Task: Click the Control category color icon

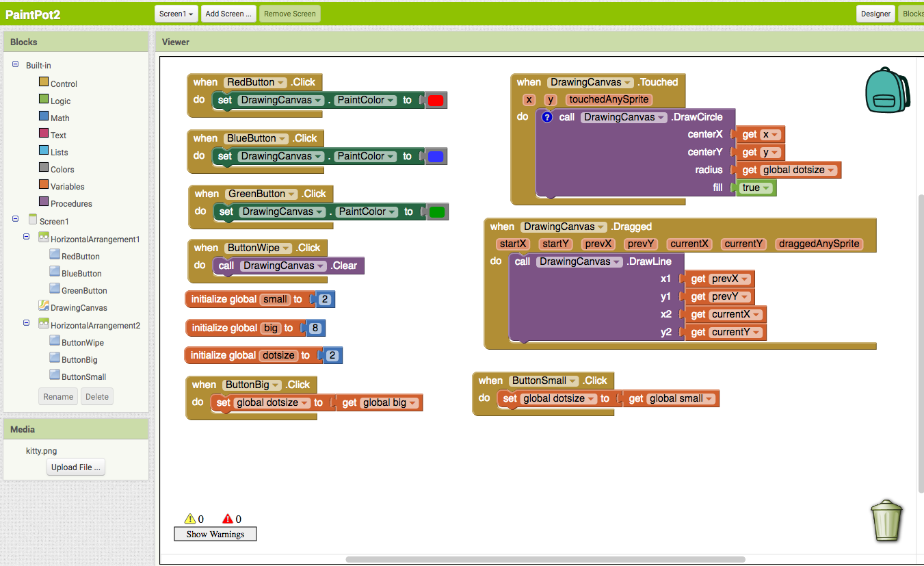Action: click(44, 83)
